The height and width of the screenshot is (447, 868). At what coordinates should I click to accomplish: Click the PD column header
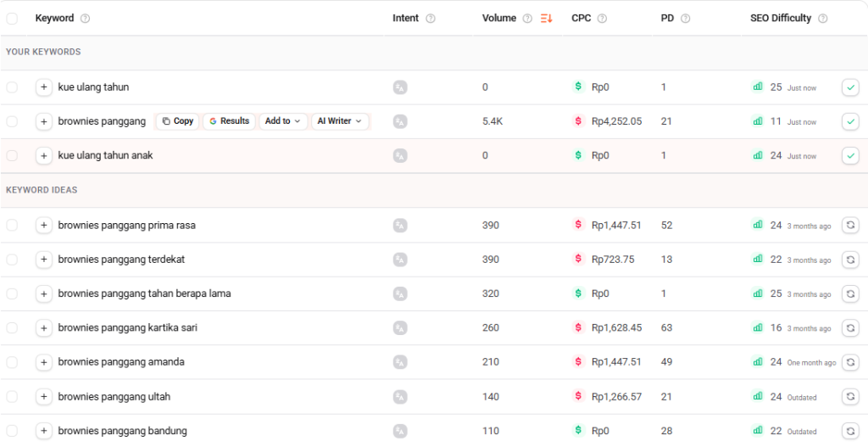667,19
